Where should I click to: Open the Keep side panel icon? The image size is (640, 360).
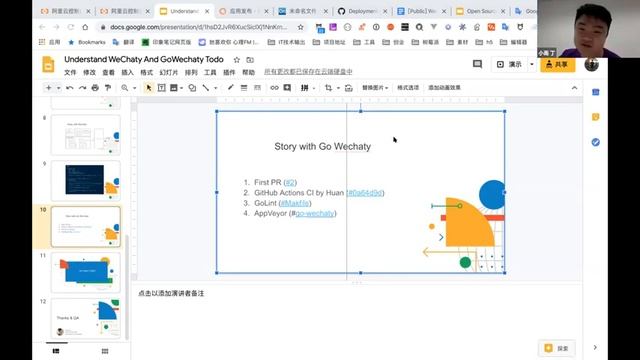point(596,117)
